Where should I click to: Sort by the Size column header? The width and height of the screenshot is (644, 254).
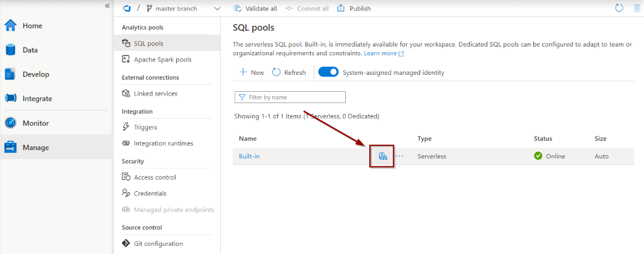click(x=601, y=139)
